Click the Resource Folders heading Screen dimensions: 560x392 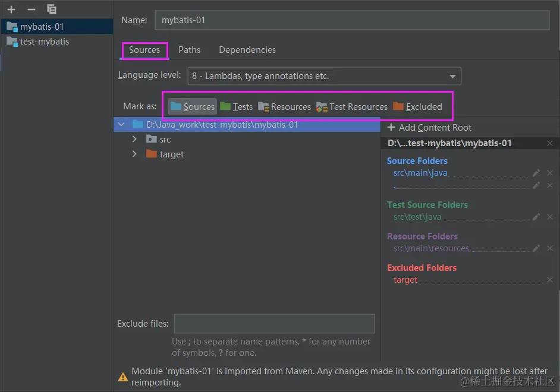422,236
